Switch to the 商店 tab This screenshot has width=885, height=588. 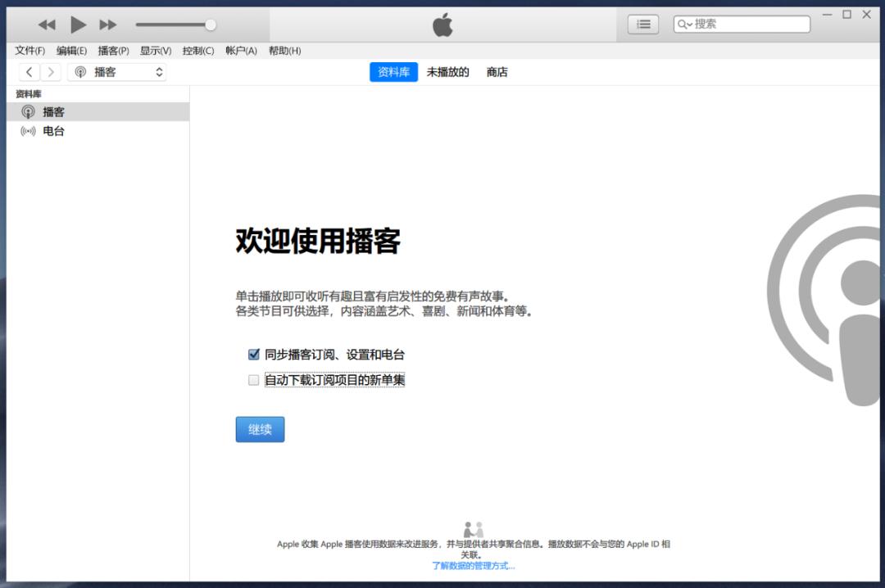click(x=497, y=72)
